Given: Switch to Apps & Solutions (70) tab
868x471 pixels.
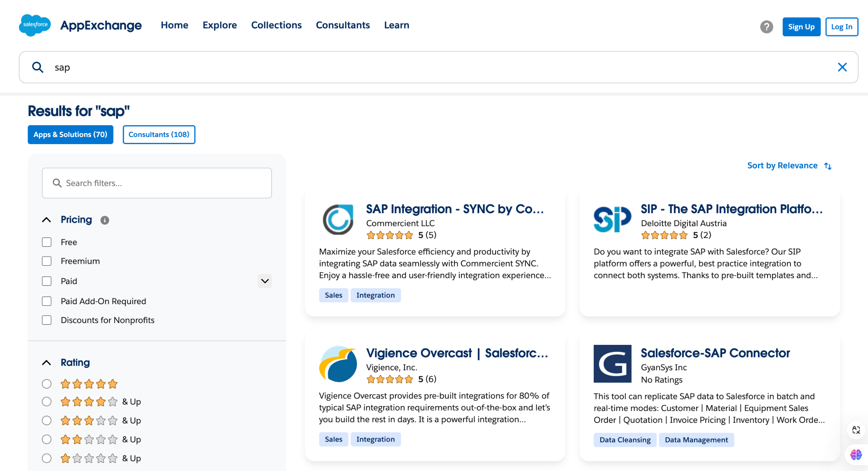Looking at the screenshot, I should [x=71, y=135].
